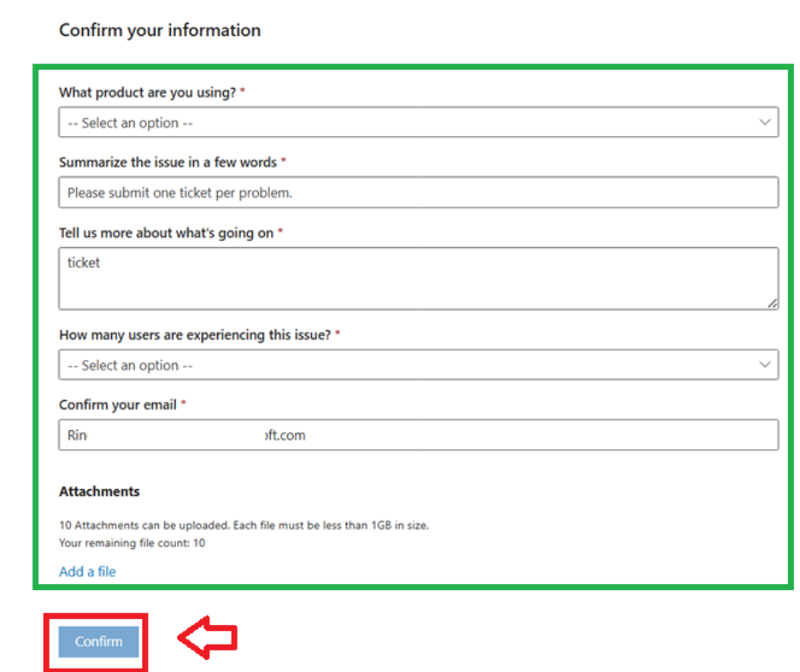The height and width of the screenshot is (672, 800).
Task: Click the 'How many users are experiencing this issue?' label
Action: tap(195, 335)
